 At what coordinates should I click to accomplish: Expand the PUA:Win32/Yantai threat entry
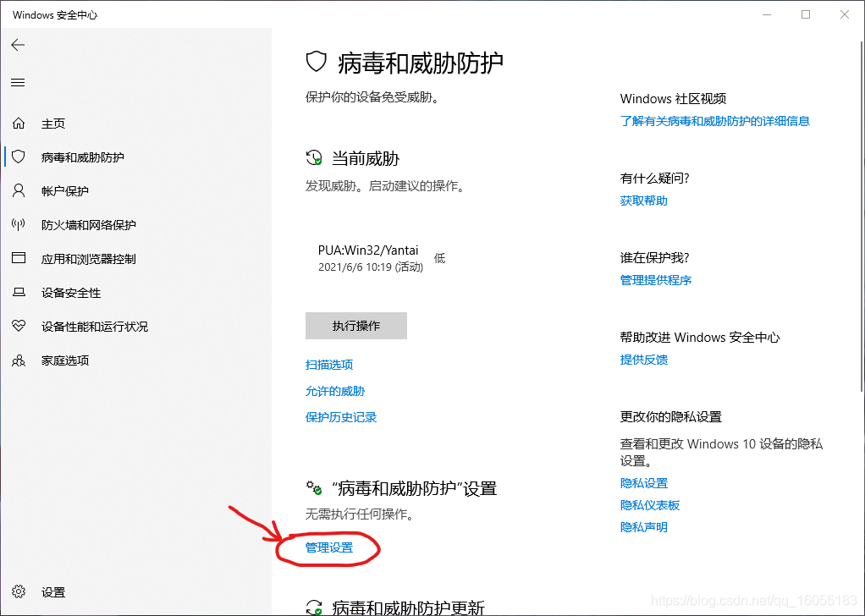(382, 258)
